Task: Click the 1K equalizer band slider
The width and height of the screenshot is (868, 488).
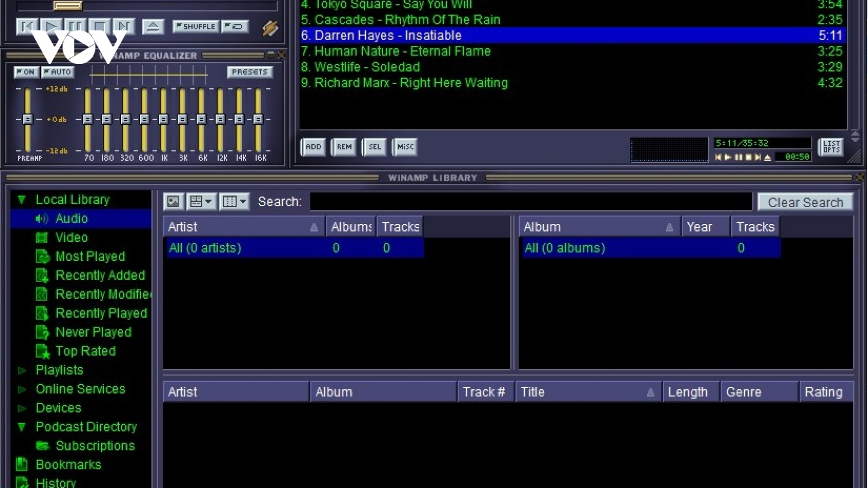Action: 163,119
